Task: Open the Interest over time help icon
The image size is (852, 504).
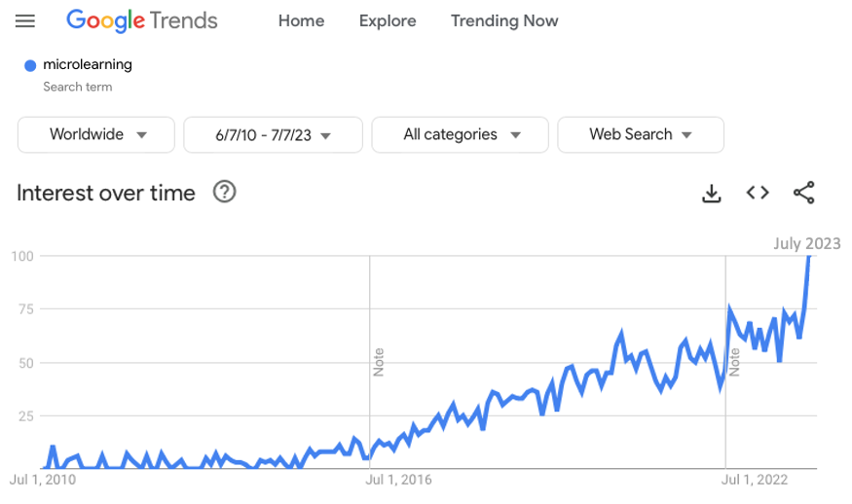Action: tap(224, 192)
